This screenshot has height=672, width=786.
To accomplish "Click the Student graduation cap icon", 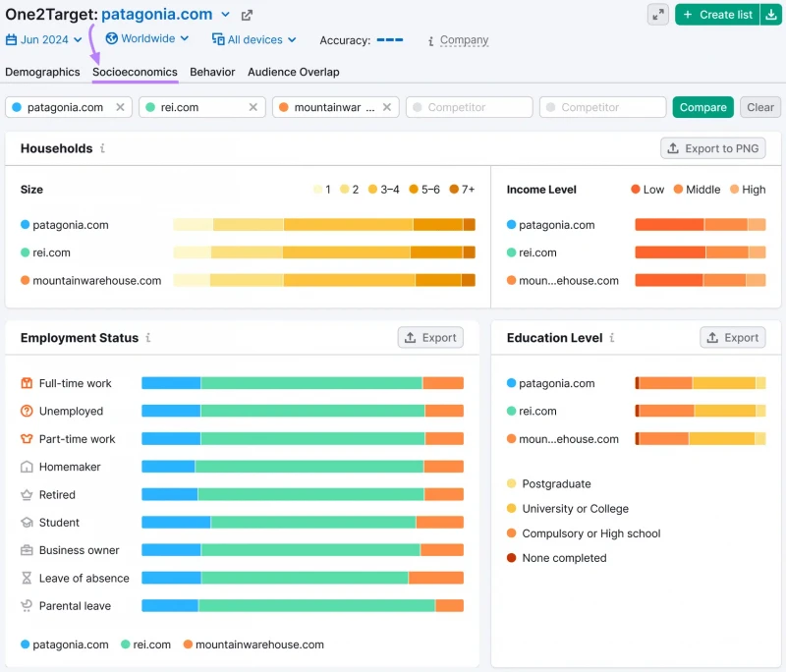I will click(27, 523).
